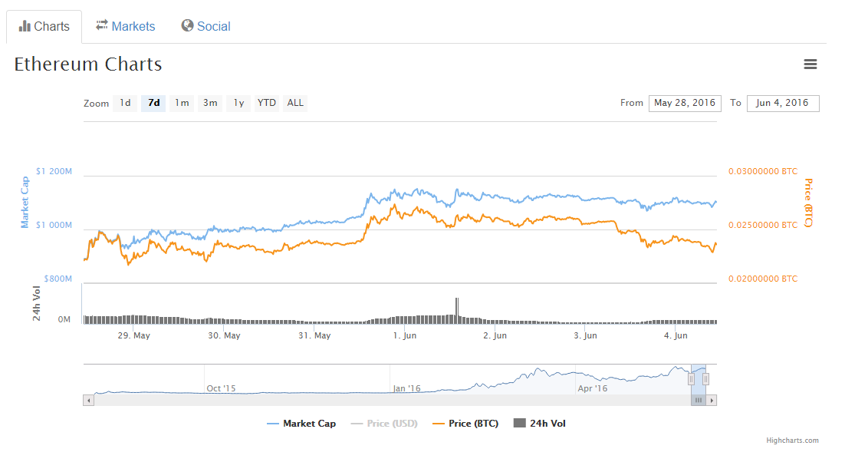Click the navigator left range handle
This screenshot has height=462, width=868.
point(691,378)
